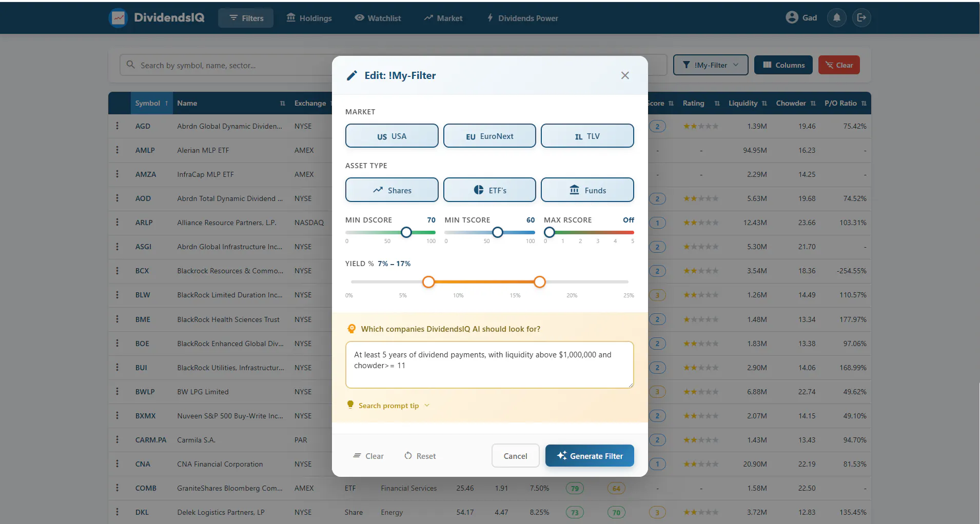Screen dimensions: 980x524
Task: Click the lightbulb icon beside AI prompt question
Action: (351, 329)
